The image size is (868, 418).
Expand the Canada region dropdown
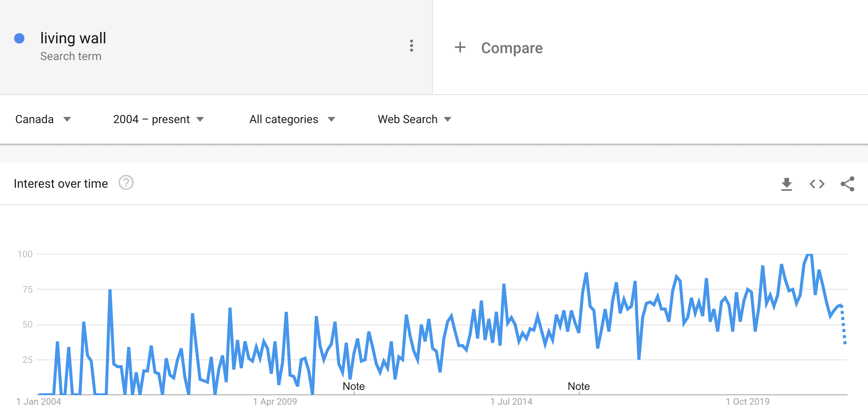[43, 119]
